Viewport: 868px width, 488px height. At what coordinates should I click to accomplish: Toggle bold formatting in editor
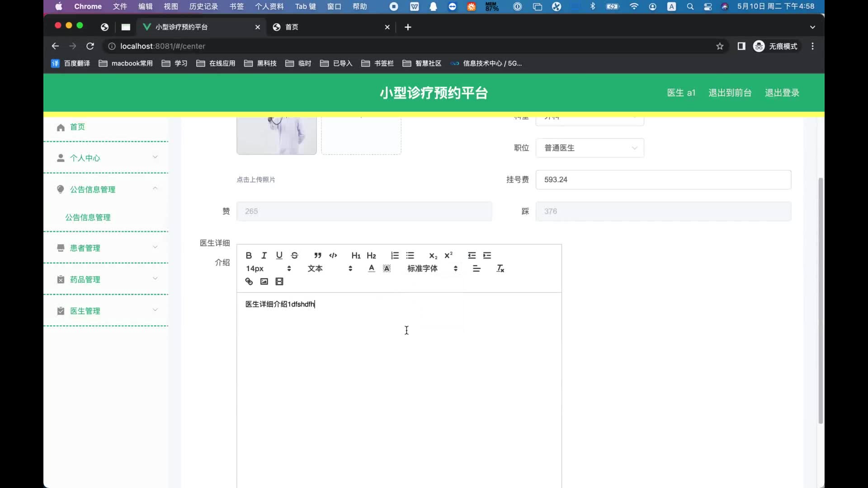[x=249, y=255]
